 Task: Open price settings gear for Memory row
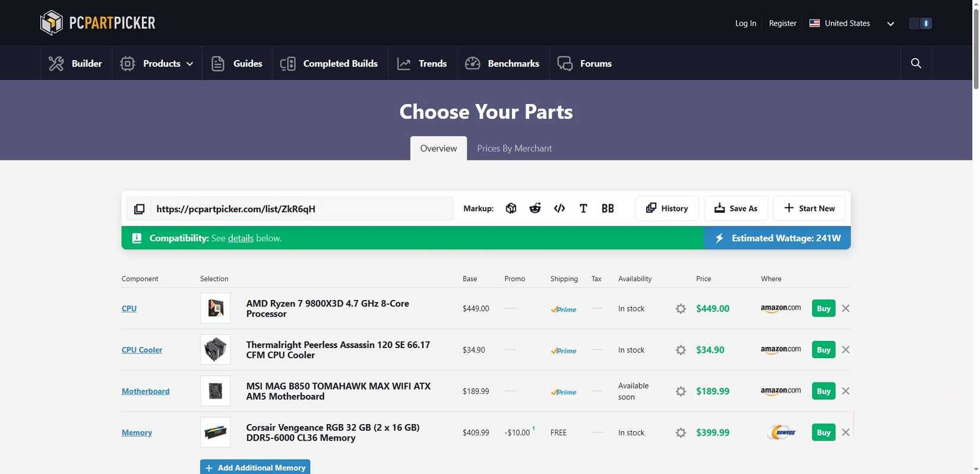[681, 432]
